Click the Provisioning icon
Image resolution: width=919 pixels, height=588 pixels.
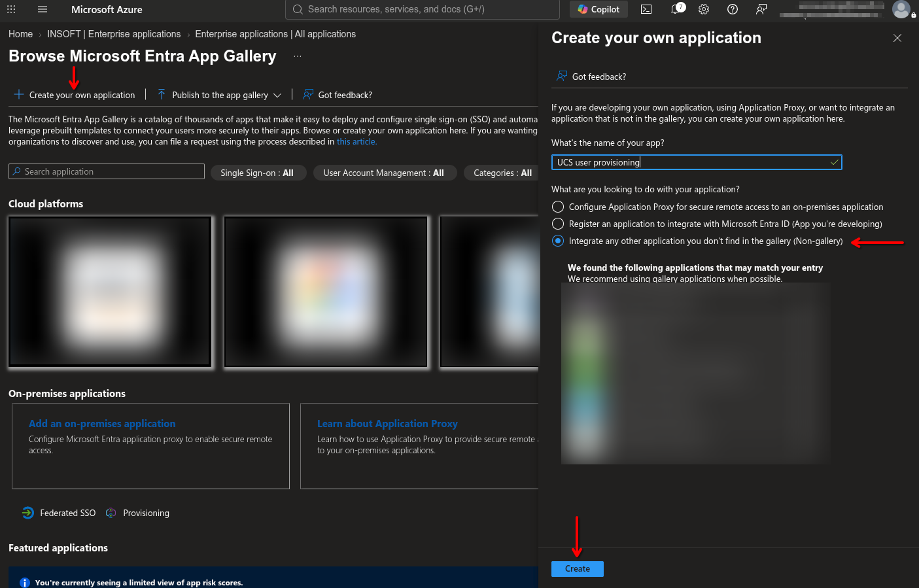111,513
